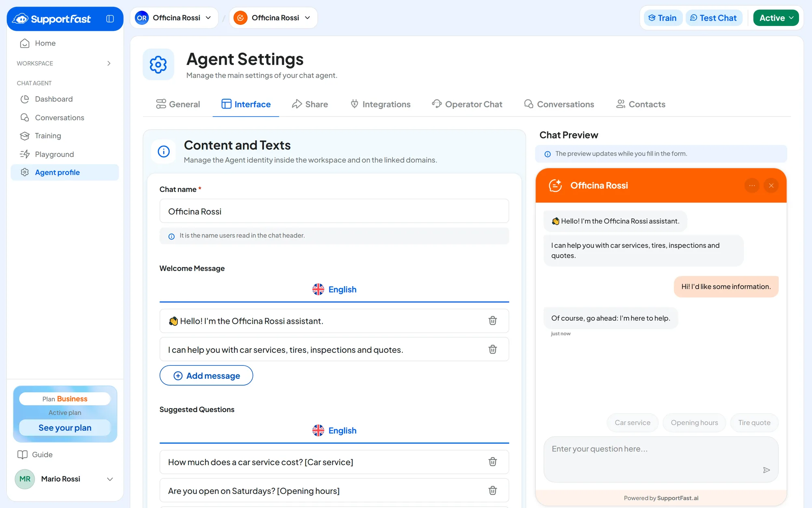
Task: Click the Train button
Action: tap(663, 18)
